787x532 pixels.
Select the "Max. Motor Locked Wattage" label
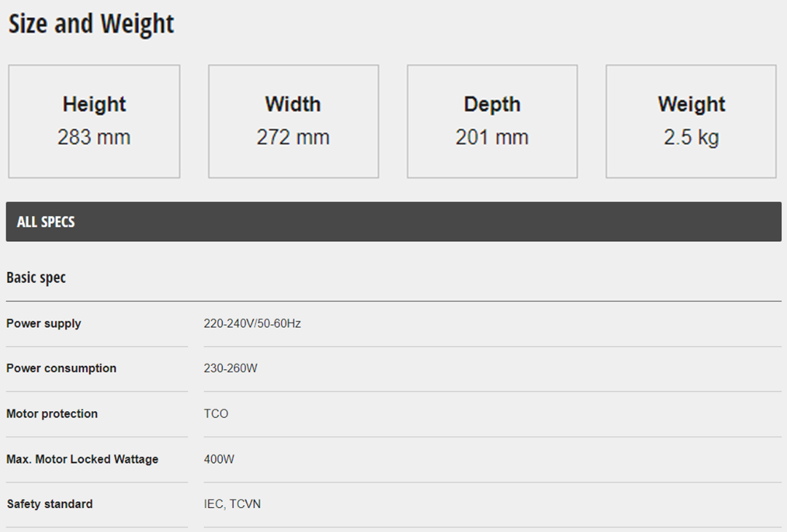pos(82,459)
